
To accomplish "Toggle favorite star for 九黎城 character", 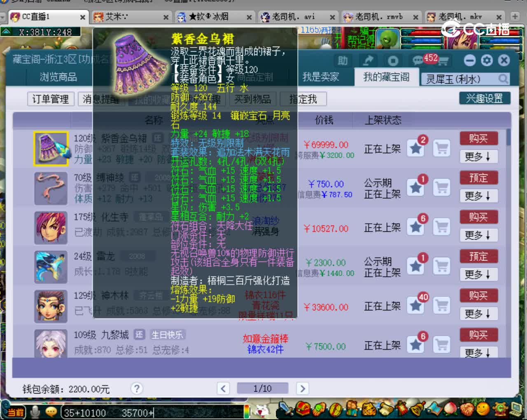I will click(416, 345).
